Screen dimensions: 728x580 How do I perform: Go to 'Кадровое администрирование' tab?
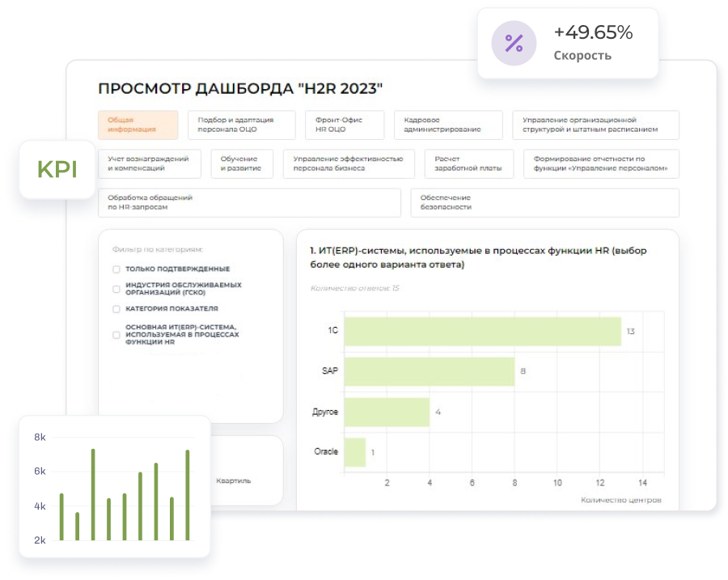pos(448,125)
